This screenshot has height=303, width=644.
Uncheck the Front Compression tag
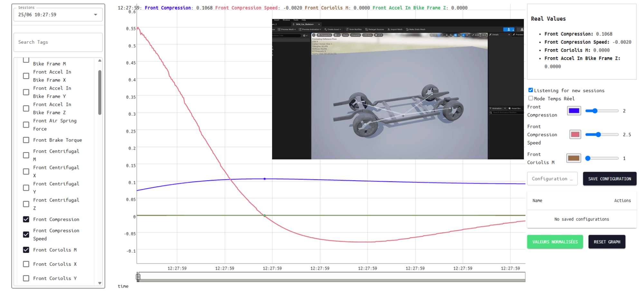26,219
